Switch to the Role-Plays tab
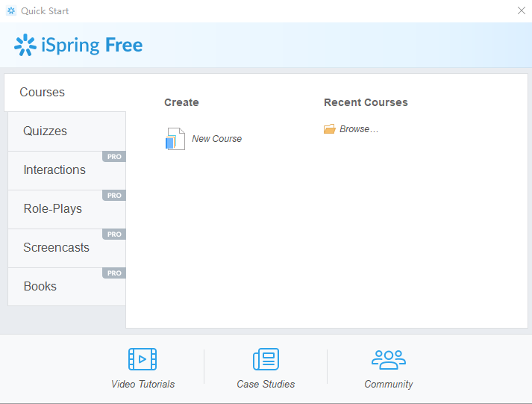532x404 pixels. pyautogui.click(x=67, y=209)
